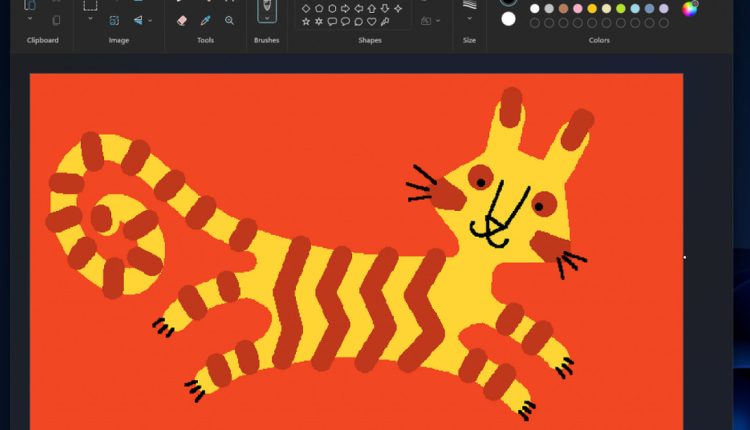Viewport: 750px width, 430px height.
Task: Click the canvas right-edge resize handle
Action: point(684,257)
